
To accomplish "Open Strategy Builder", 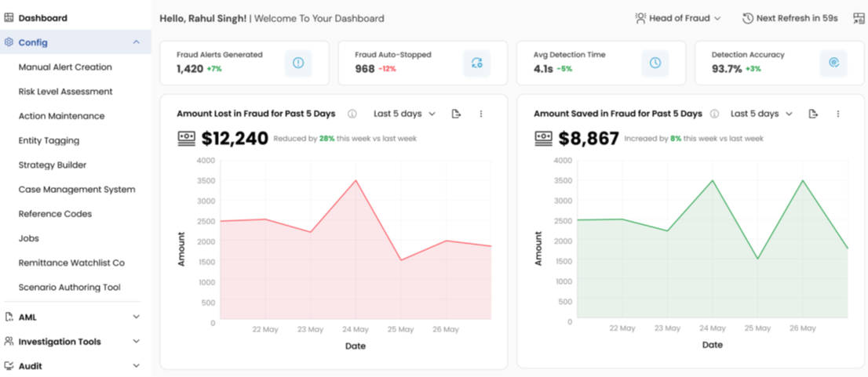I will [53, 165].
